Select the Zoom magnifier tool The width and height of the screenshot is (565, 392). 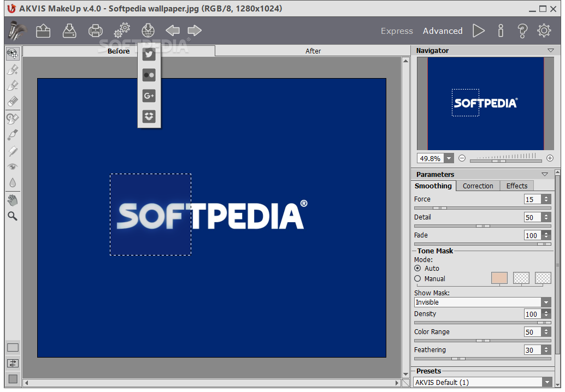13,216
